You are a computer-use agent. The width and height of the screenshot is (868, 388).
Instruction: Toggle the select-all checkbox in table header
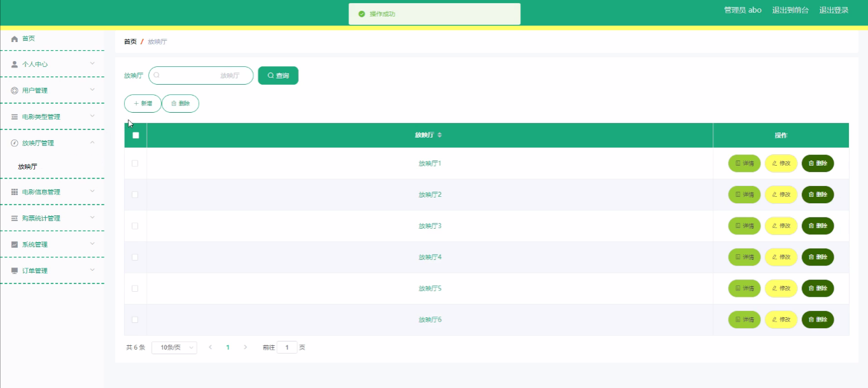click(x=136, y=135)
